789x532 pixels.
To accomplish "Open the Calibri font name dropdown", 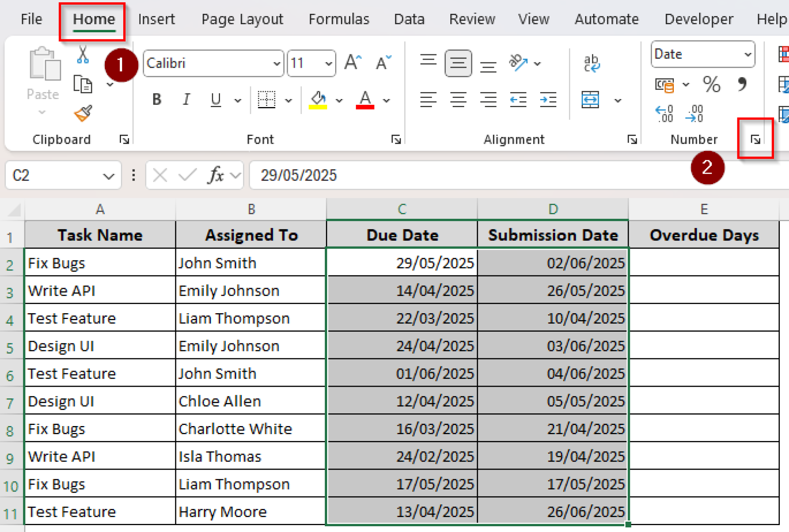I will [276, 64].
